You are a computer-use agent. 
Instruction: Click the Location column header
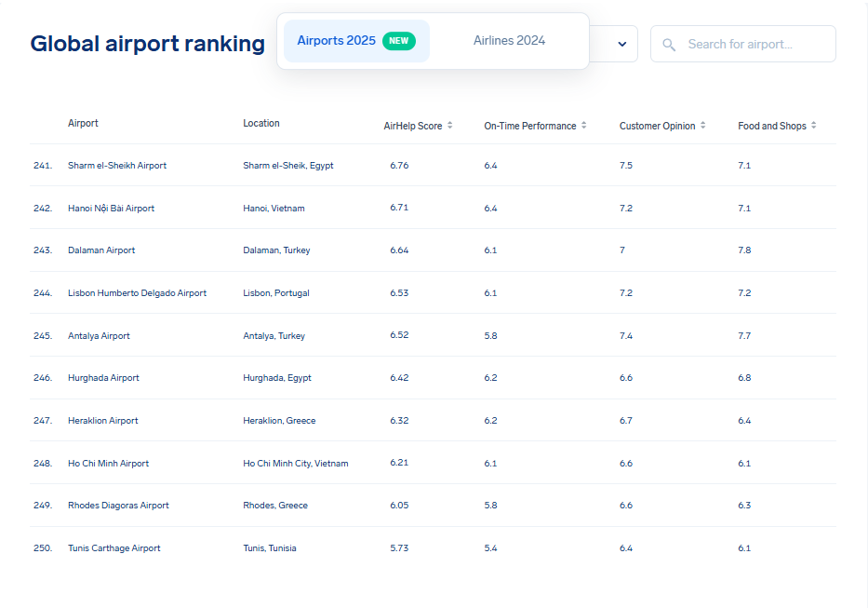tap(261, 123)
